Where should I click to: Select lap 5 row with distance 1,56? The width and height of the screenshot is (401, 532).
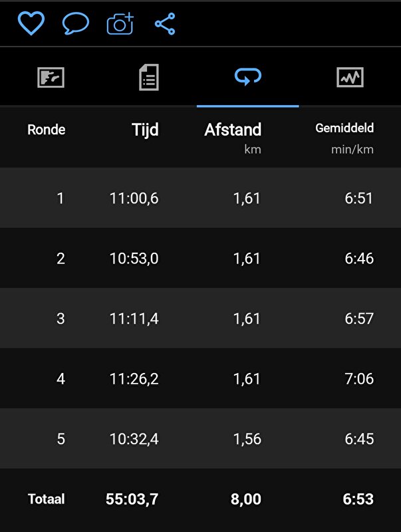tap(201, 439)
